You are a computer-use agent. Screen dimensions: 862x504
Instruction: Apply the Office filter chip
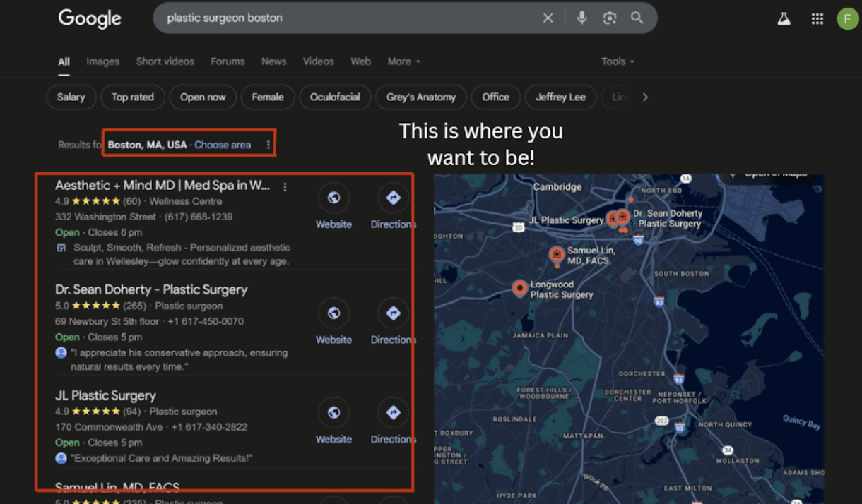pyautogui.click(x=496, y=97)
